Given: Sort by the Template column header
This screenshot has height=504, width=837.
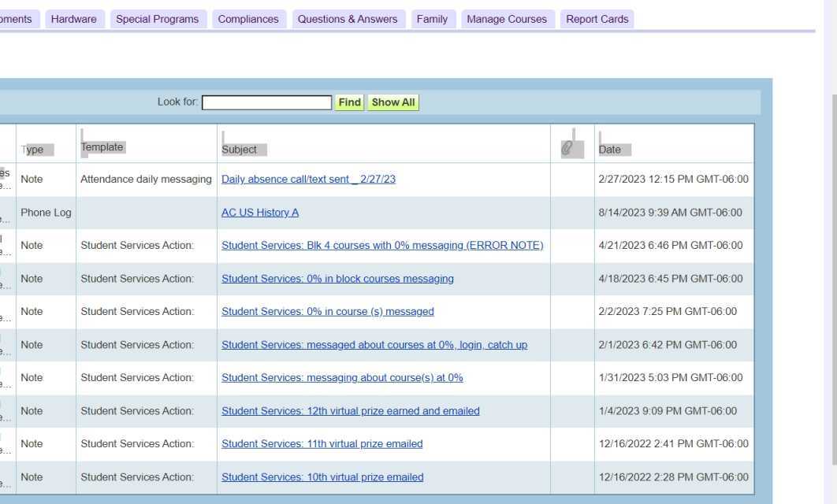Looking at the screenshot, I should tap(102, 147).
